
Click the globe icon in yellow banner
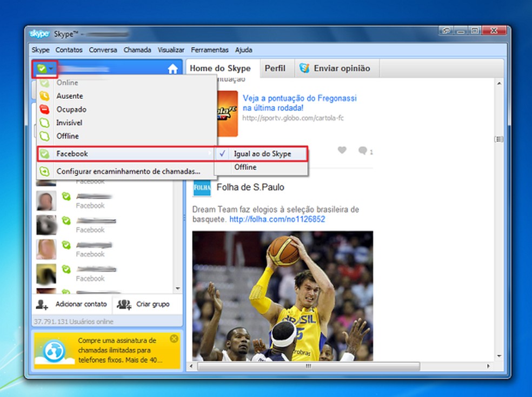click(x=54, y=351)
